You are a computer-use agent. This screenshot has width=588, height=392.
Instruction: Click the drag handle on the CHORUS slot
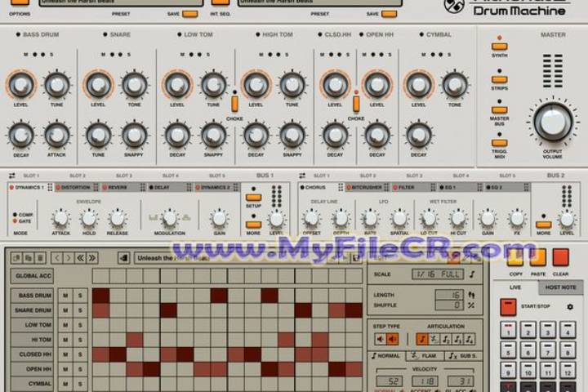coord(341,187)
